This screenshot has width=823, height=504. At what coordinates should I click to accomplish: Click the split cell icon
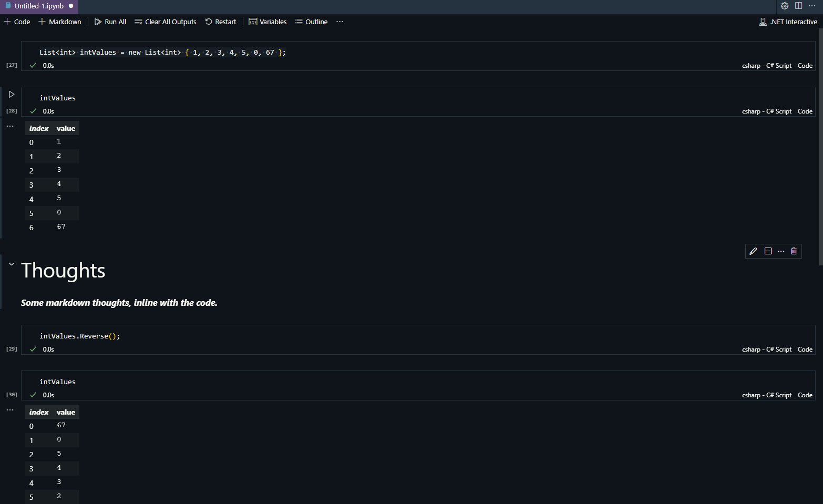pyautogui.click(x=768, y=251)
